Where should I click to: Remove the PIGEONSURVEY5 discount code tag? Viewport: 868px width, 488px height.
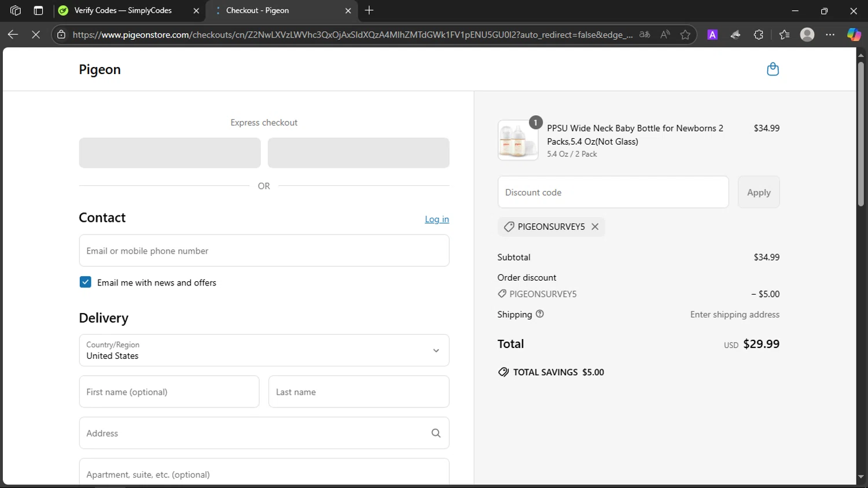point(595,227)
